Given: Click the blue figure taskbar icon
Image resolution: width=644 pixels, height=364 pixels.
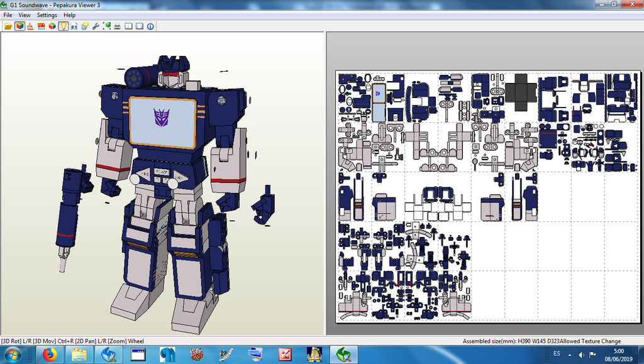Looking at the screenshot, I should (x=167, y=355).
